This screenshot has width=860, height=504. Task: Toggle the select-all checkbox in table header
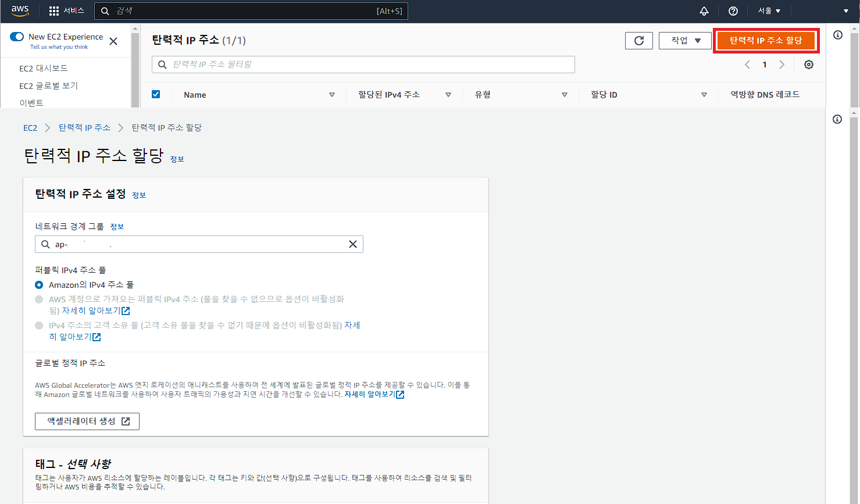click(156, 94)
